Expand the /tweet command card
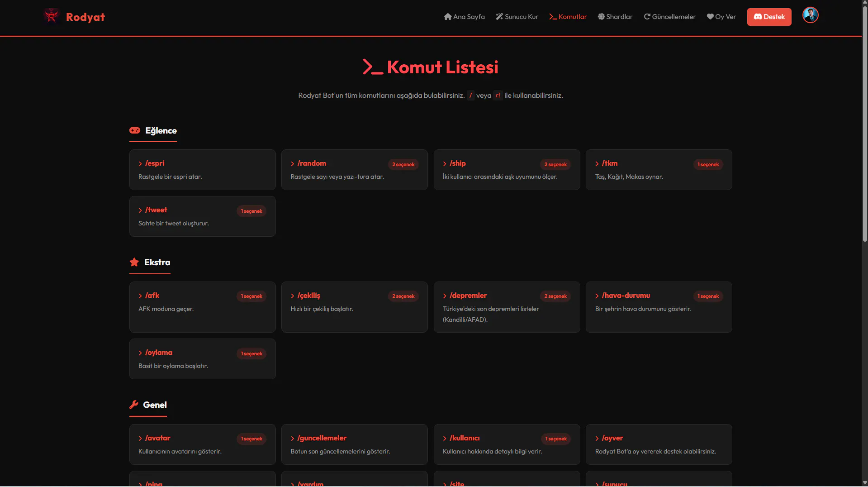The height and width of the screenshot is (487, 868). coord(202,216)
